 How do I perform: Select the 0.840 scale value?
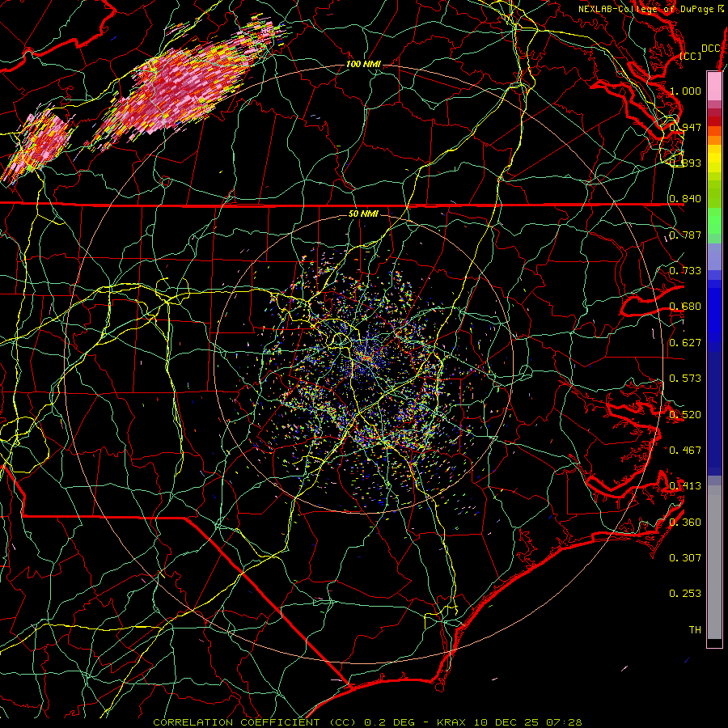[685, 199]
